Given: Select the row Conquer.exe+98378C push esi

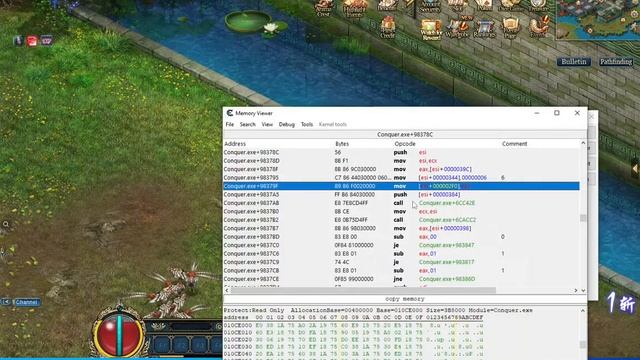Looking at the screenshot, I should (x=401, y=152).
